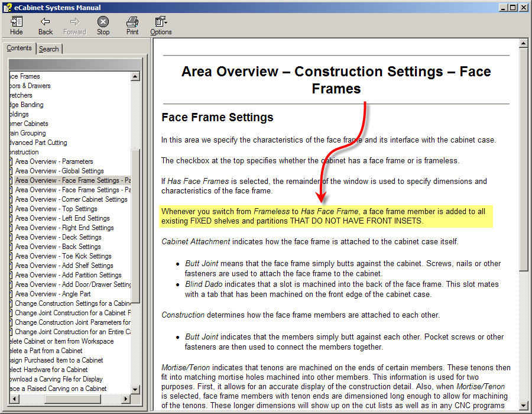This screenshot has width=532, height=414.
Task: Click contents tree scroll-left arrow
Action: point(14,399)
